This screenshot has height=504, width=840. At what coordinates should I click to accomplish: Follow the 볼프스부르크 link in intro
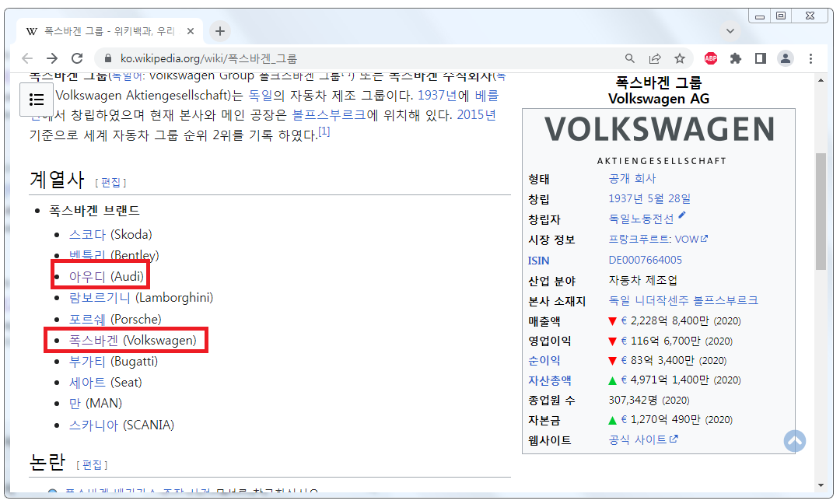pos(329,115)
